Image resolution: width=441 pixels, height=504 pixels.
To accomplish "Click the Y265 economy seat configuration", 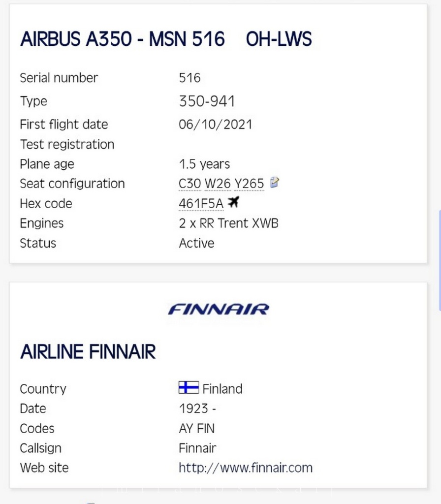I will tap(249, 184).
